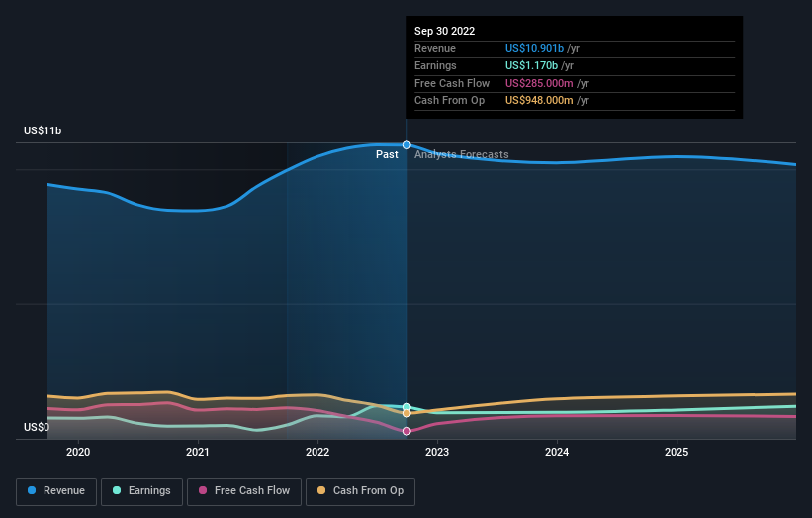Click the 2024 x-axis label
812x518 pixels.
[x=557, y=453]
